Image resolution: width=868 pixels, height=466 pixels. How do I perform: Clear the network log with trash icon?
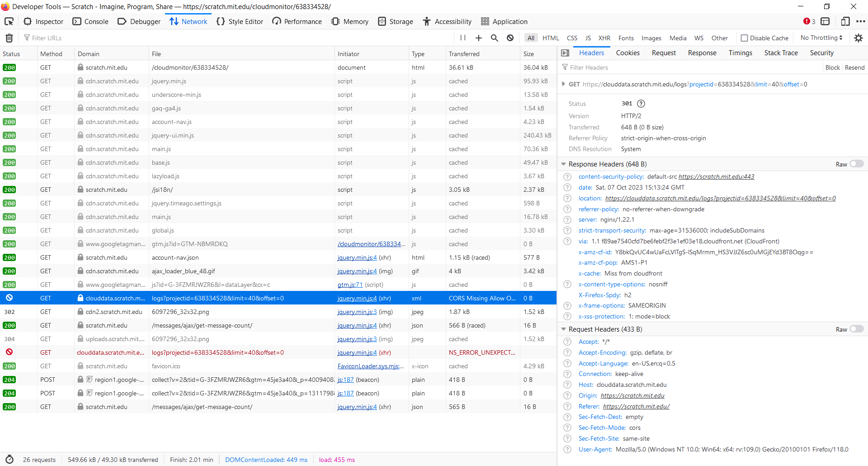click(9, 38)
